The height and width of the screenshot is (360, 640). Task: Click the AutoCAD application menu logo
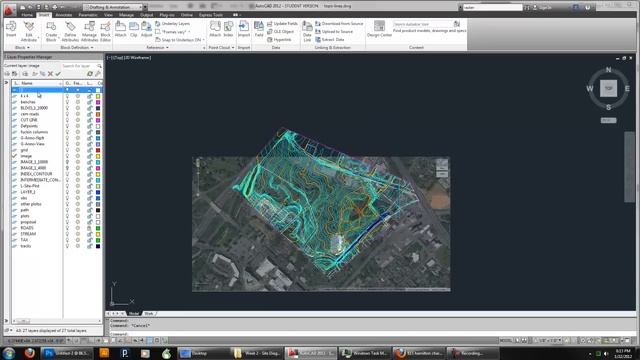pos(9,10)
